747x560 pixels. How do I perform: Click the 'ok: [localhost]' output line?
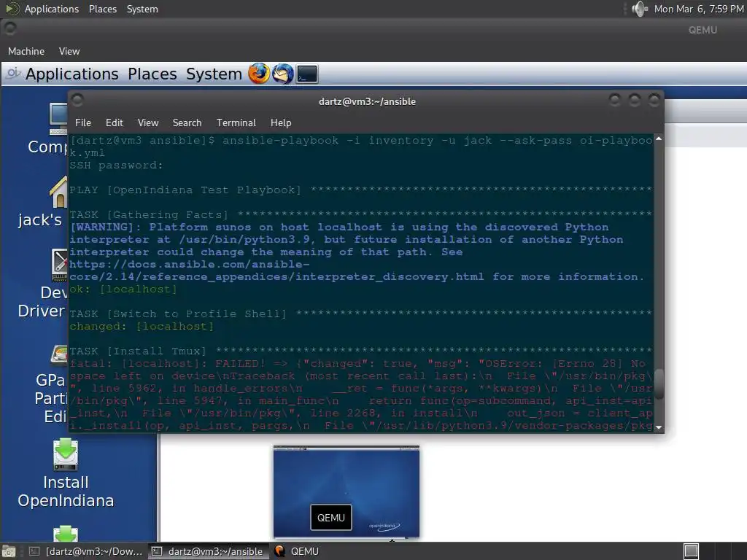123,289
